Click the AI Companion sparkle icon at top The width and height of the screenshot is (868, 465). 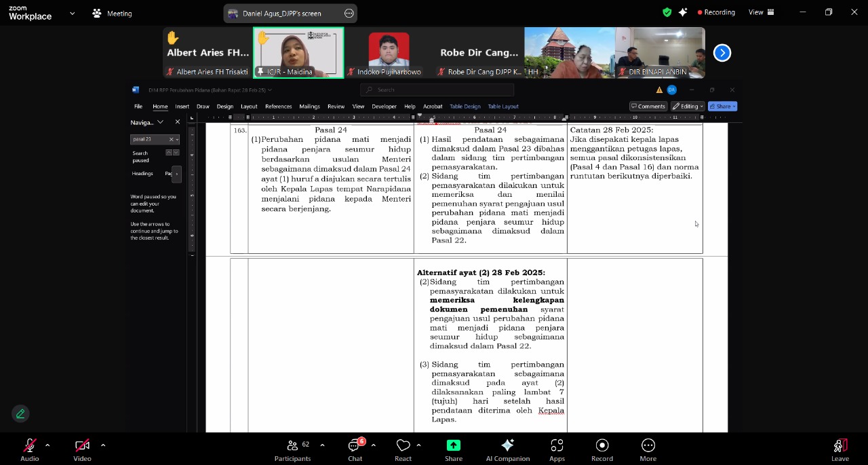(683, 12)
